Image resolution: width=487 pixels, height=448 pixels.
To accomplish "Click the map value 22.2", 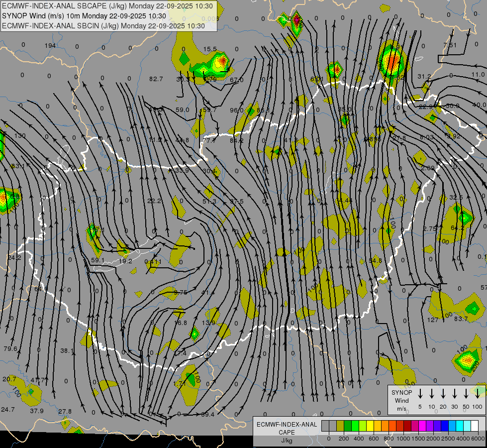I will coord(154,201).
